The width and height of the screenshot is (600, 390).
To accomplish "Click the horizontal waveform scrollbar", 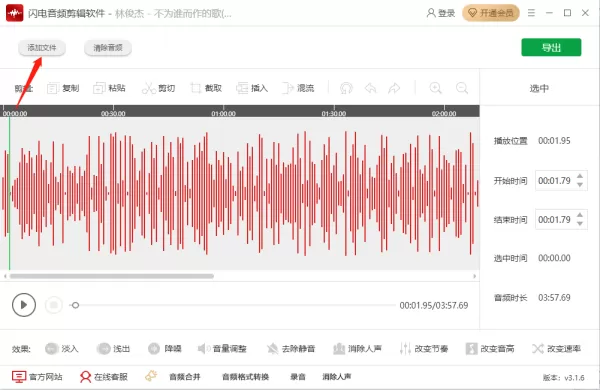I will click(112, 276).
